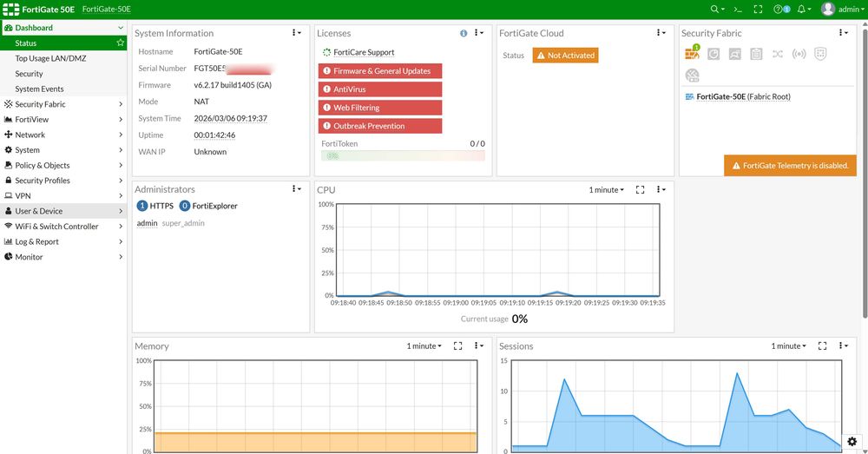Click the FortiExplorer administrators count badge
Viewport: 868px width, 454px height.
pyautogui.click(x=185, y=206)
